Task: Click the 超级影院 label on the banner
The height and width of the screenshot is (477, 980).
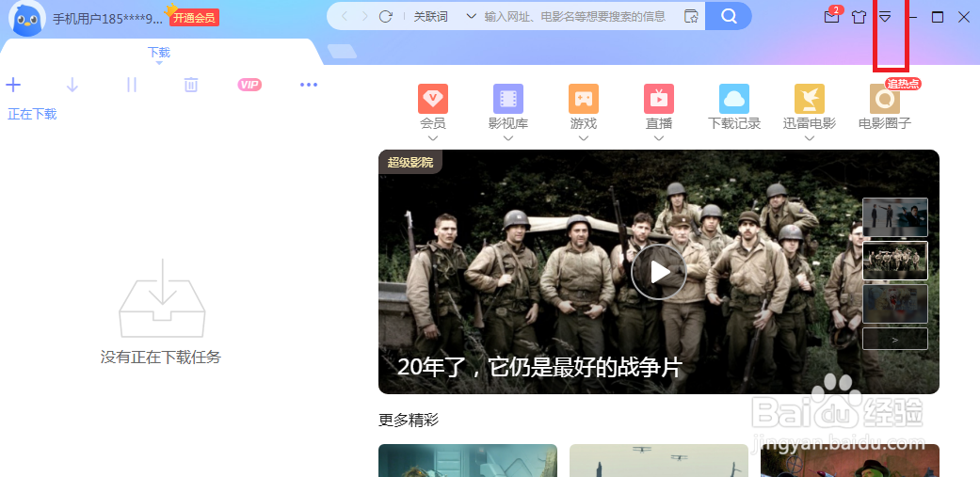Action: tap(410, 163)
